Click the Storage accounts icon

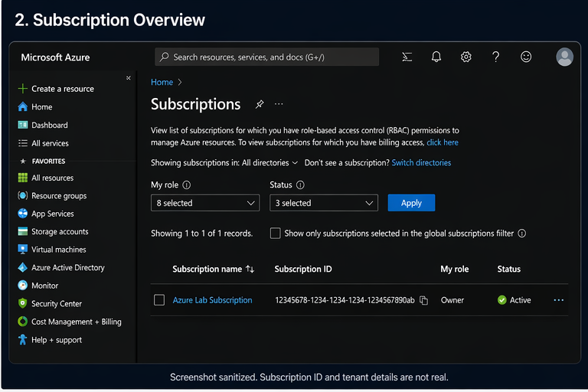point(22,231)
